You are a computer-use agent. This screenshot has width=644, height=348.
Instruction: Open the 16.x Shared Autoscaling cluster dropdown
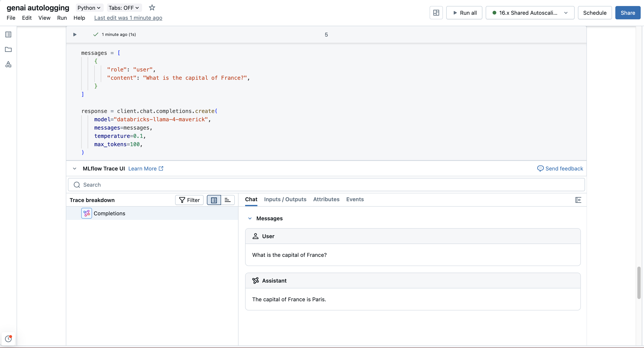click(x=530, y=13)
